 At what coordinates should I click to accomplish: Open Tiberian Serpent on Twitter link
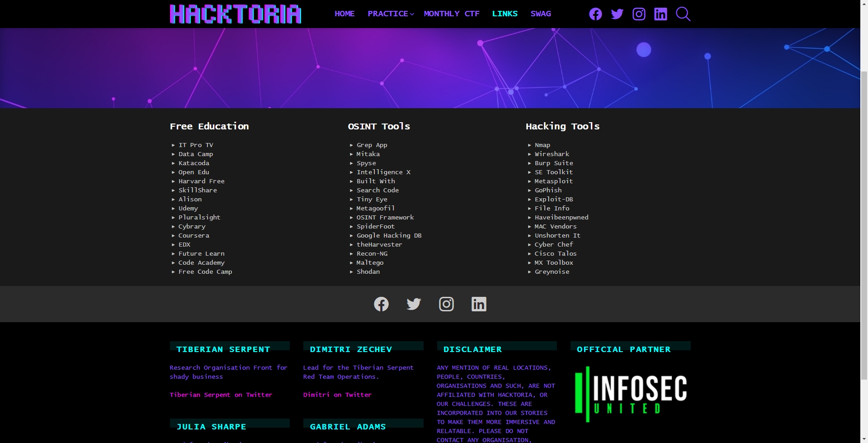[221, 395]
